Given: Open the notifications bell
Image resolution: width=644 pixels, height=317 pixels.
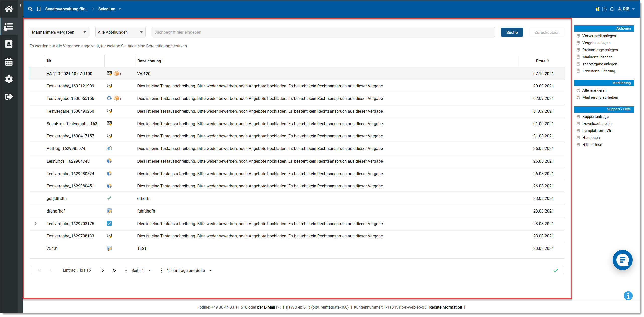Looking at the screenshot, I should pos(612,9).
